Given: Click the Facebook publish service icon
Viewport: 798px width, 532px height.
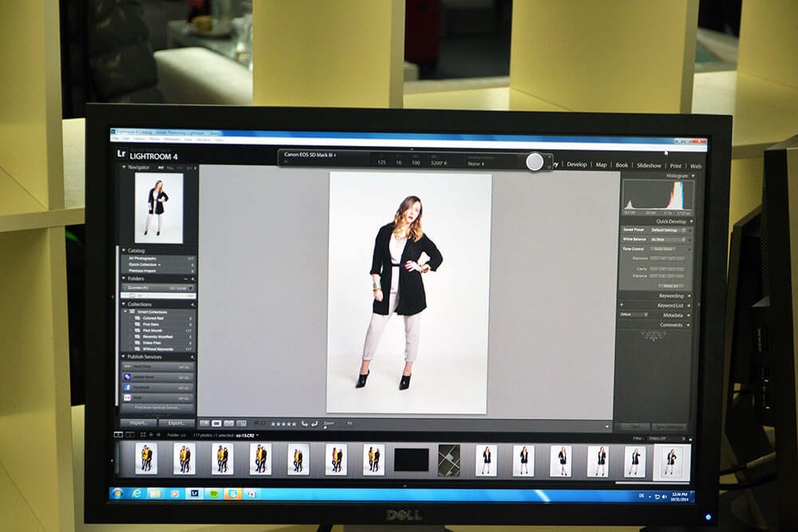Looking at the screenshot, I should pos(128,387).
